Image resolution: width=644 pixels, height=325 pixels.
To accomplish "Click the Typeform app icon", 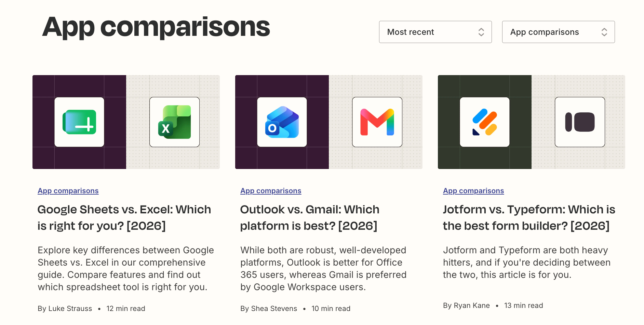I will point(580,122).
